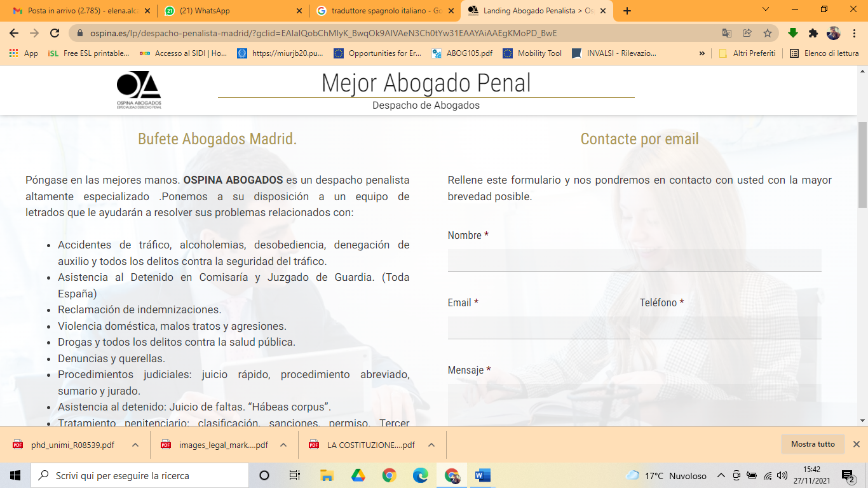868x488 pixels.
Task: Open Elenco di lettura reading list
Action: (824, 53)
